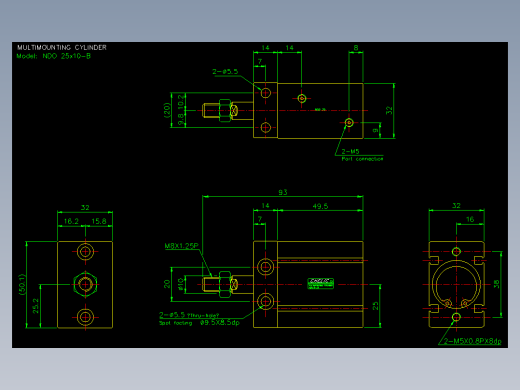Select the 38 dimension in right end view
520x390 pixels.
pyautogui.click(x=496, y=284)
